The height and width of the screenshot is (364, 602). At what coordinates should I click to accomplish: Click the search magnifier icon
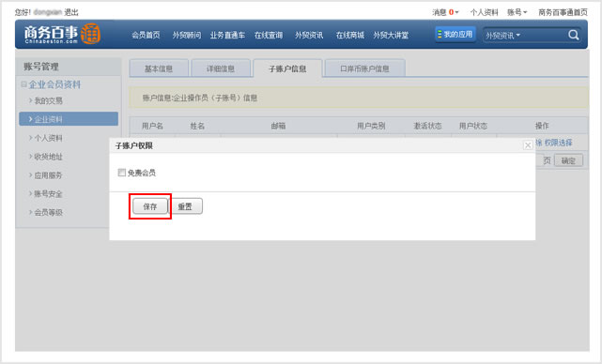click(x=574, y=35)
